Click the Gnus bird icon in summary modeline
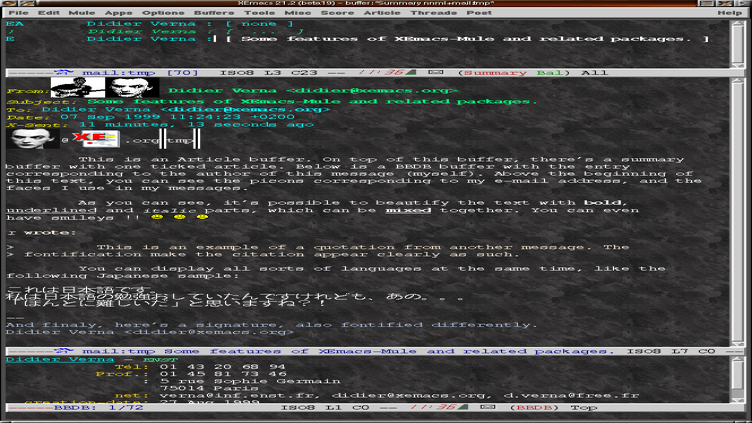The image size is (752, 423). (63, 72)
